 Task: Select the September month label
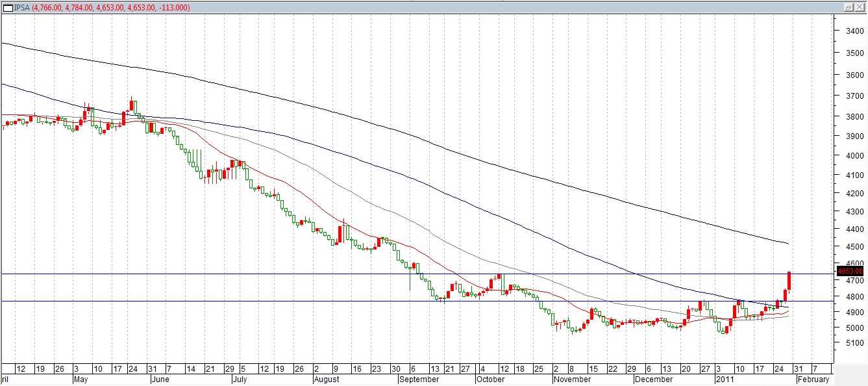click(419, 380)
